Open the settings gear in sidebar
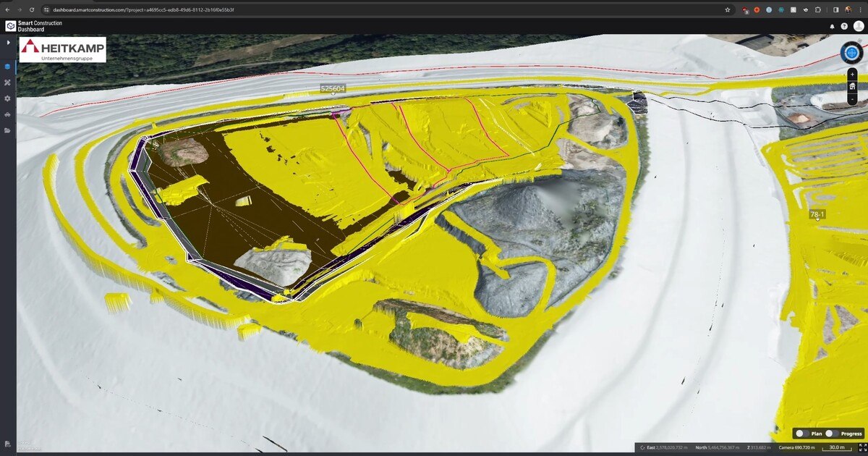The image size is (868, 456). coord(8,98)
